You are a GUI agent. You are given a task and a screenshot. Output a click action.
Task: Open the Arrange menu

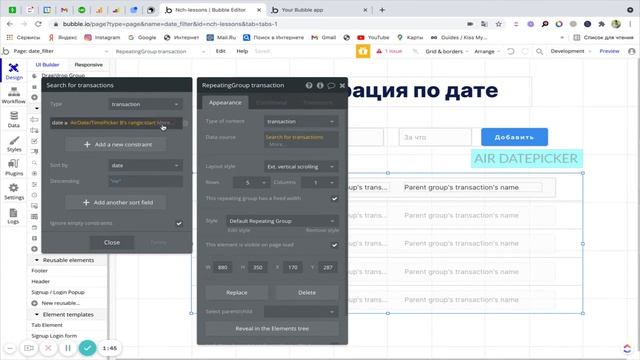(487, 51)
